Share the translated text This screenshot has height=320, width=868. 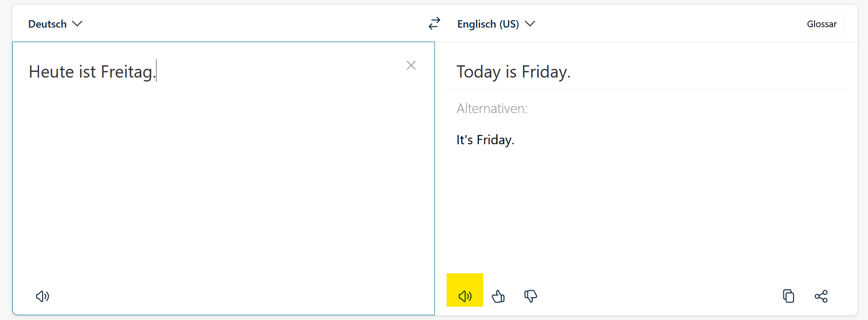821,296
